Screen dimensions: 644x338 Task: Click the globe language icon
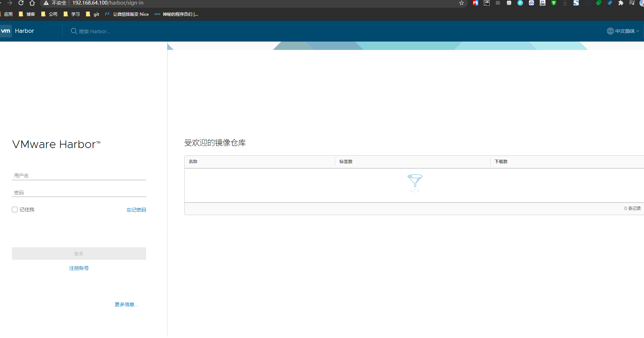tap(610, 31)
